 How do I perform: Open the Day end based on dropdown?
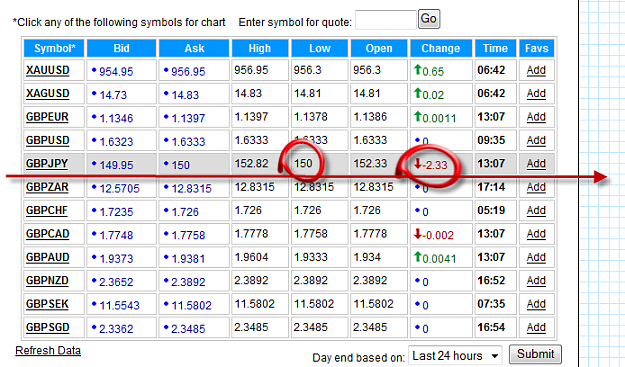point(455,355)
